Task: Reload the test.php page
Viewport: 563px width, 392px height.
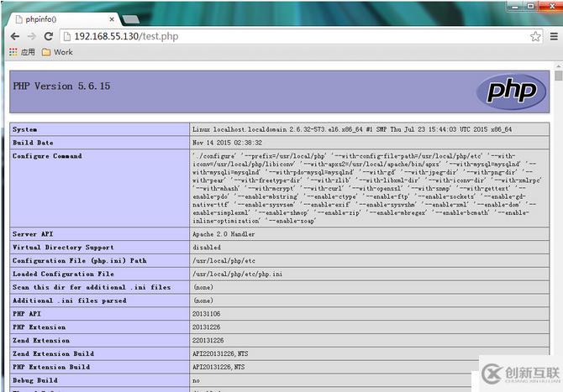Action: 49,36
